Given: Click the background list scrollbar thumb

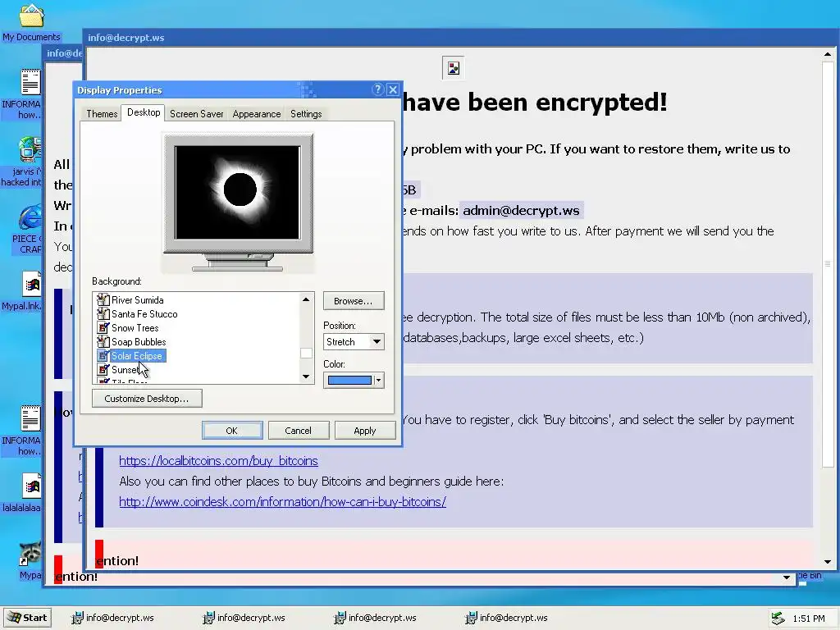Looking at the screenshot, I should (306, 353).
